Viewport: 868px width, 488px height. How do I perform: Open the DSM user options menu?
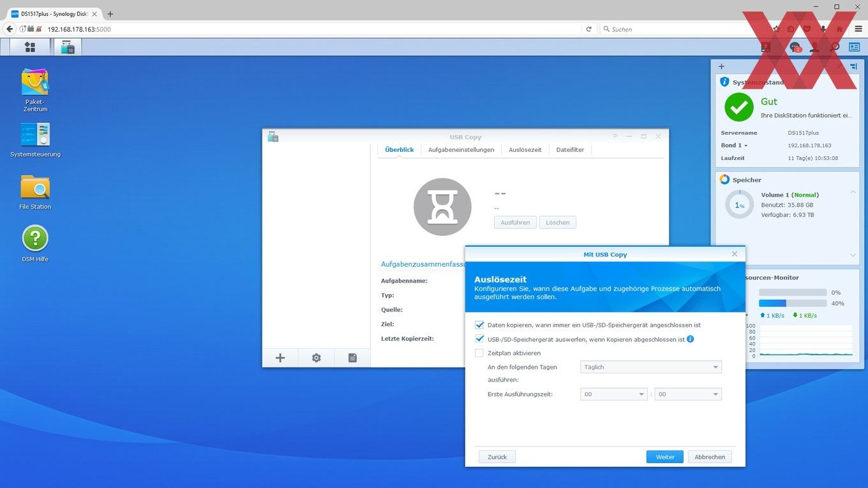click(x=814, y=47)
